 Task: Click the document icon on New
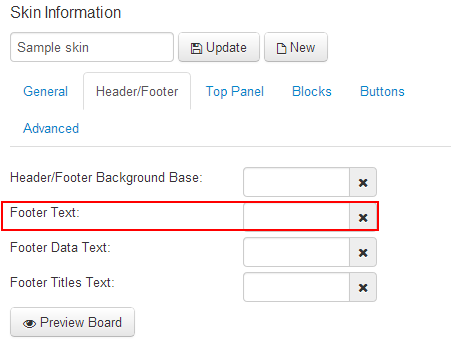coord(281,48)
